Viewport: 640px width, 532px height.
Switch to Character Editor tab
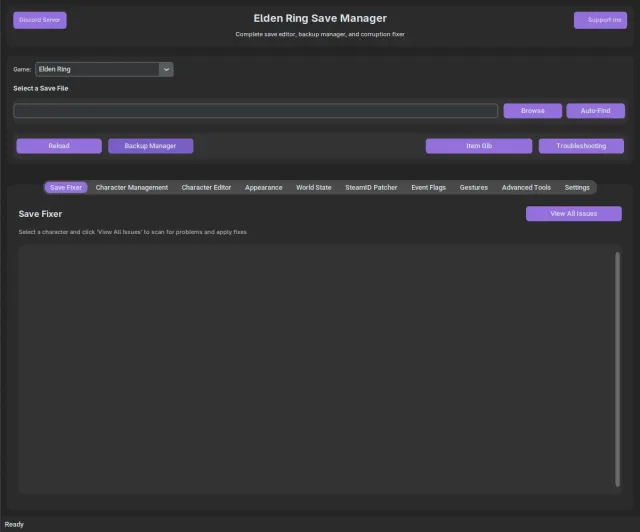pyautogui.click(x=206, y=187)
